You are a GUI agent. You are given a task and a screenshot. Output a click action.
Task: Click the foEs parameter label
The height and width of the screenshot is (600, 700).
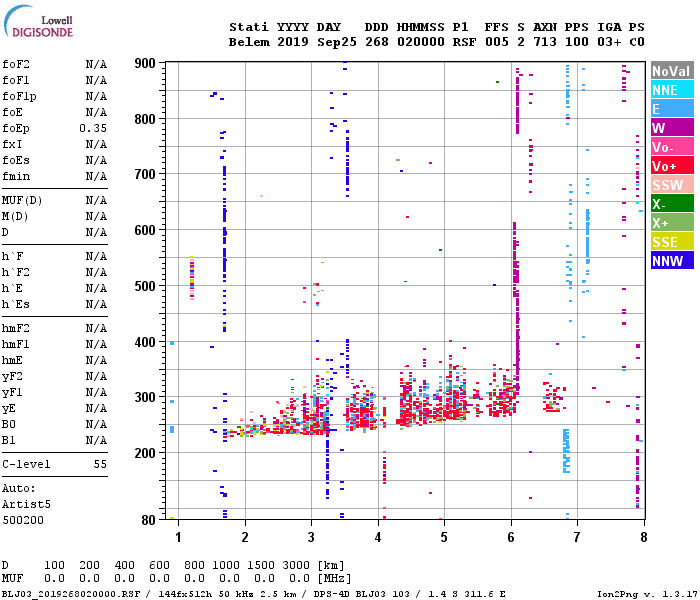(16, 160)
